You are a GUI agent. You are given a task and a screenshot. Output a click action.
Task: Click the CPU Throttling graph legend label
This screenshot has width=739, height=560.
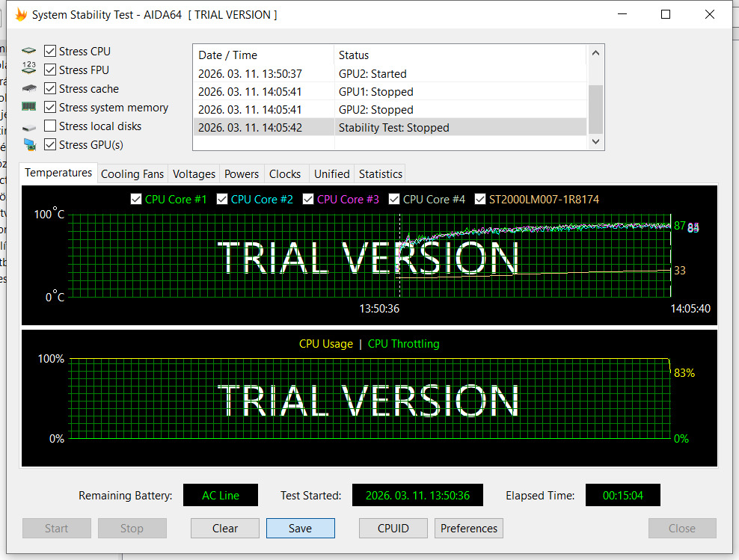click(x=404, y=344)
